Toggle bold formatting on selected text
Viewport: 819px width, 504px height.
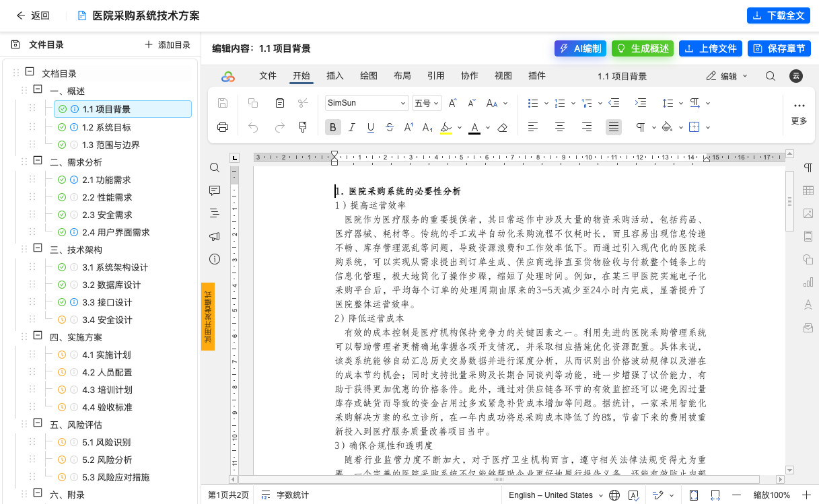click(332, 127)
